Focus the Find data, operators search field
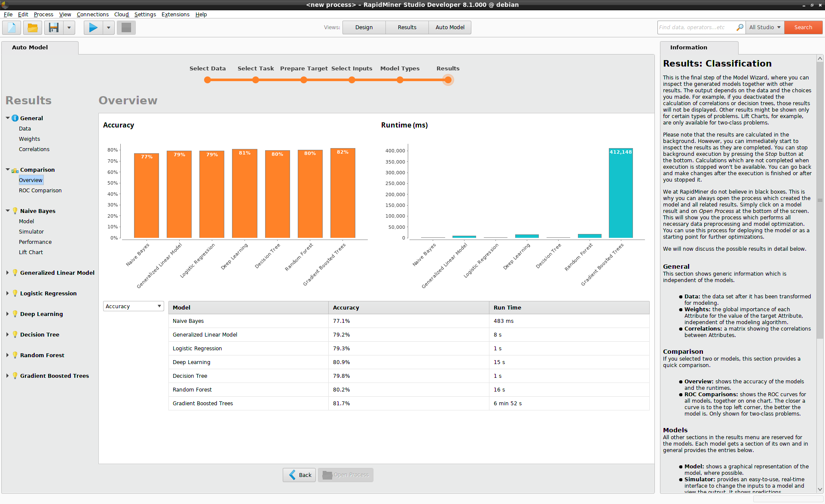Screen dimensions: 825x504 point(696,27)
